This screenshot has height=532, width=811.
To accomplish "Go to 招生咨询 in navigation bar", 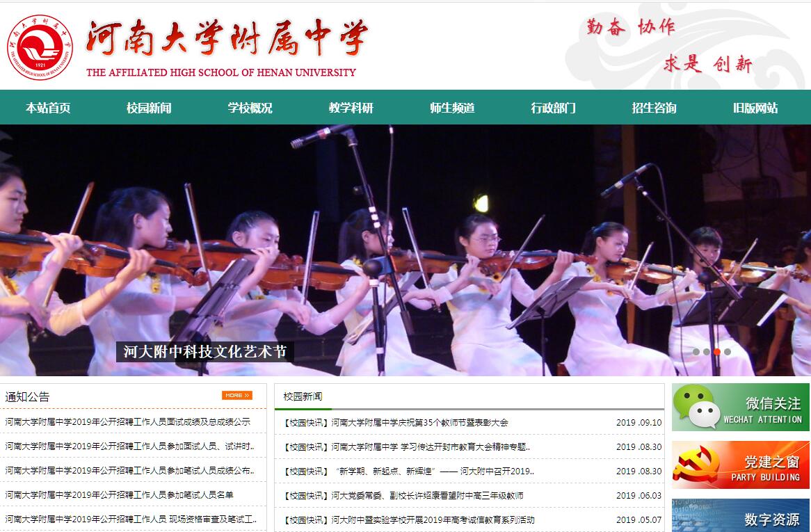I will point(654,108).
